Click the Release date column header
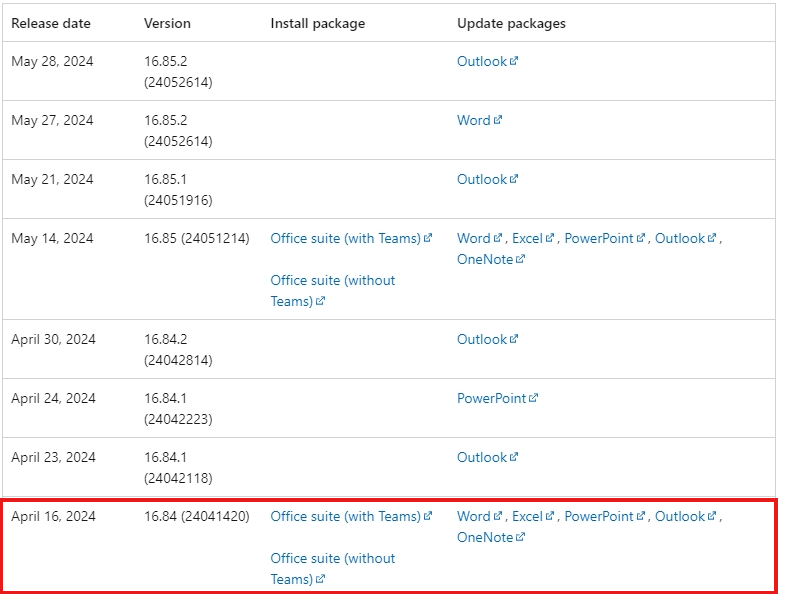The width and height of the screenshot is (785, 594). [51, 24]
